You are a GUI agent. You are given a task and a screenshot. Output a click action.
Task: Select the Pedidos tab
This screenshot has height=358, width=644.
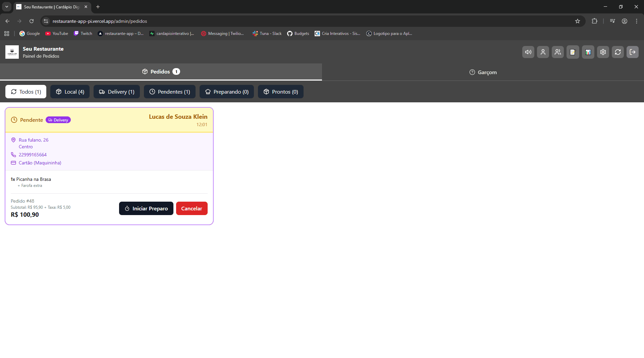pyautogui.click(x=161, y=71)
